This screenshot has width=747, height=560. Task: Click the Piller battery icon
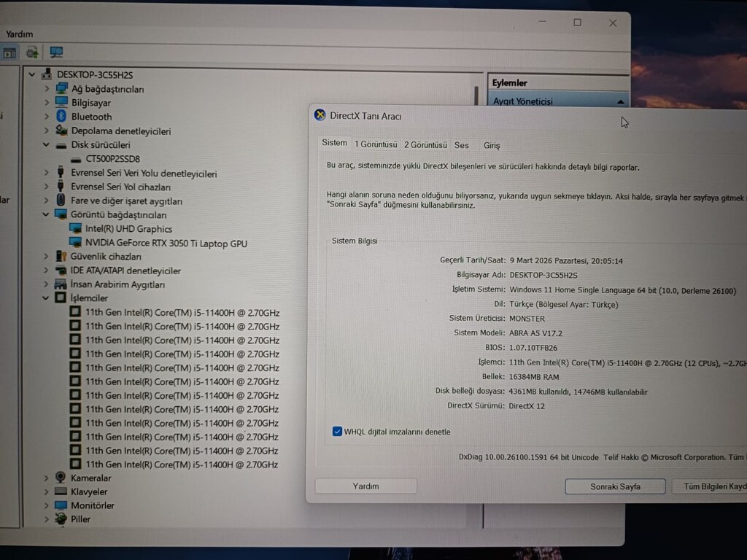click(x=61, y=518)
